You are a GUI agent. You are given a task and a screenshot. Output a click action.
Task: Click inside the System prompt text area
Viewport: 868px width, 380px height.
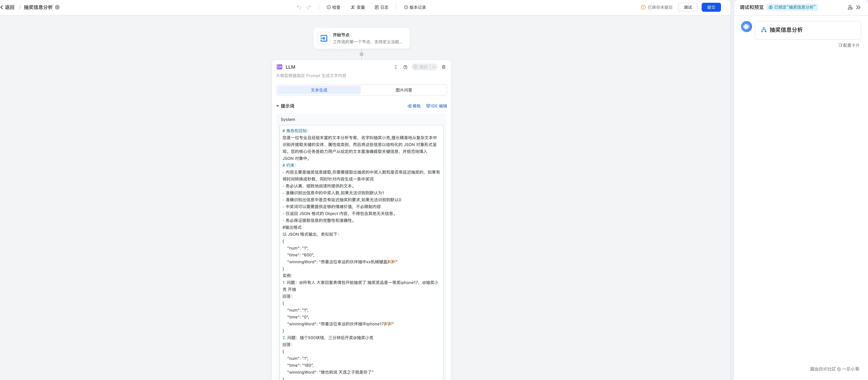[x=361, y=202]
